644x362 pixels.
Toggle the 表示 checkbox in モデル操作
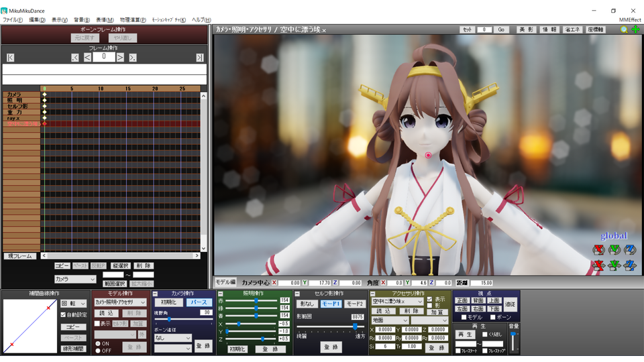(x=97, y=324)
